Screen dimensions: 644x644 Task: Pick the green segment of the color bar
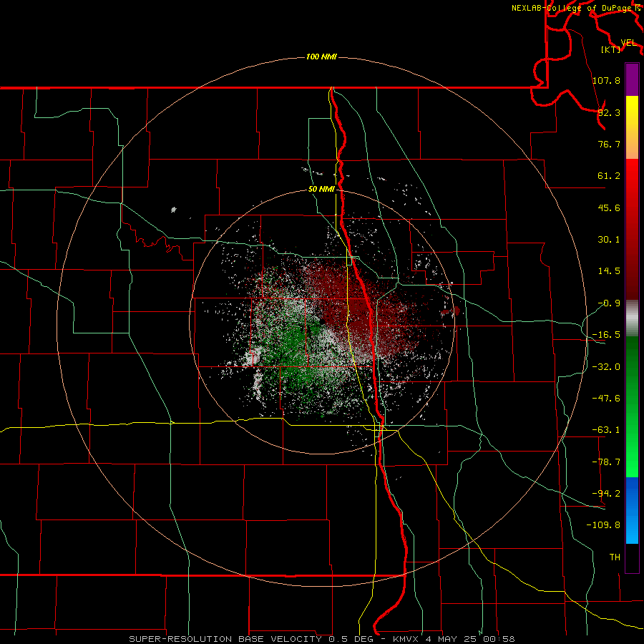tap(632, 406)
